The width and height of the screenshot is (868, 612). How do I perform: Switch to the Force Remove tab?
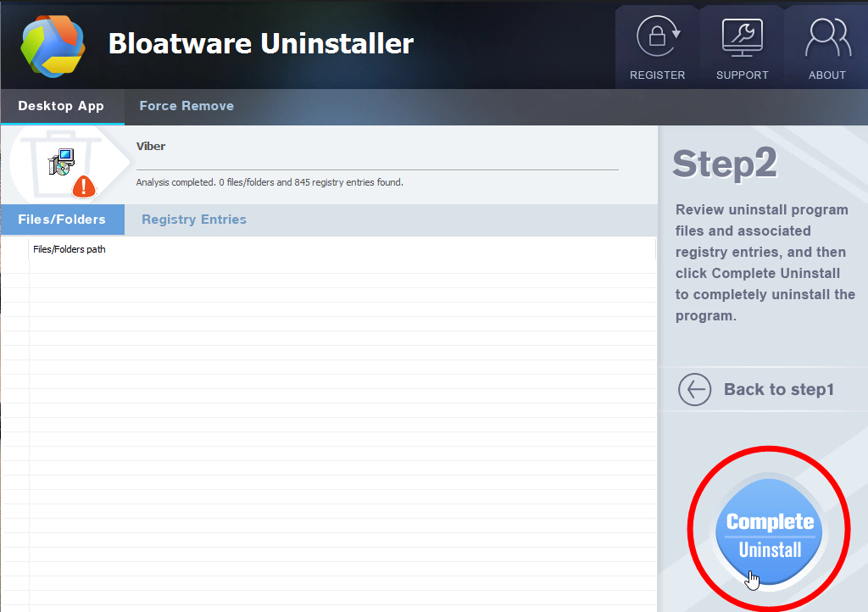pyautogui.click(x=186, y=106)
